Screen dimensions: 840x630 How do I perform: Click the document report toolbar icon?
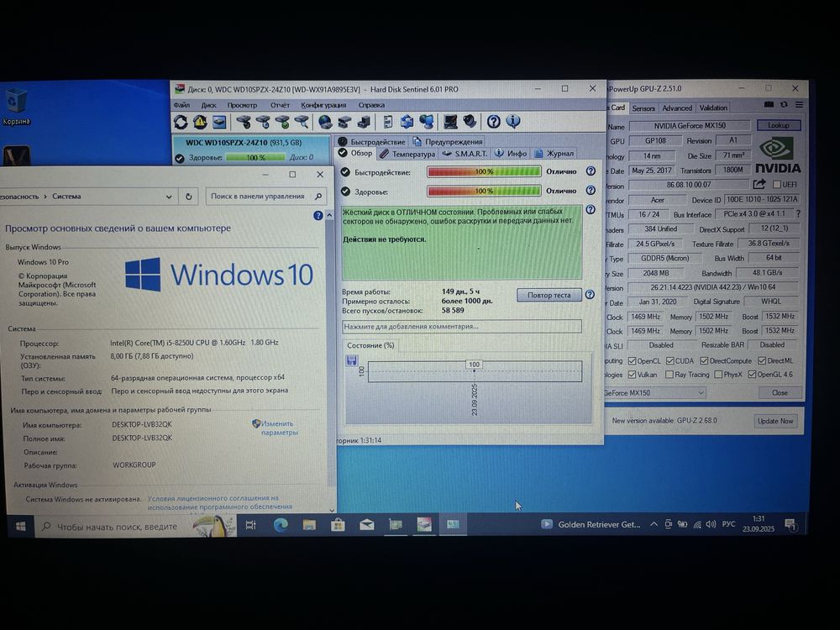click(388, 122)
